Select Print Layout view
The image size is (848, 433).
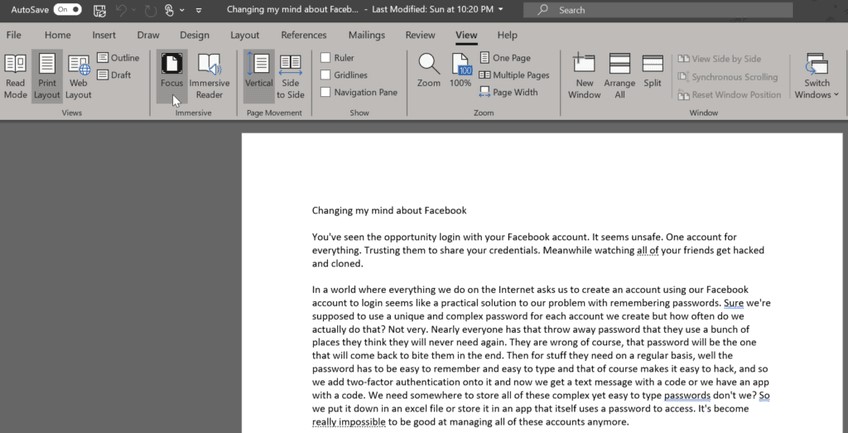[x=47, y=76]
